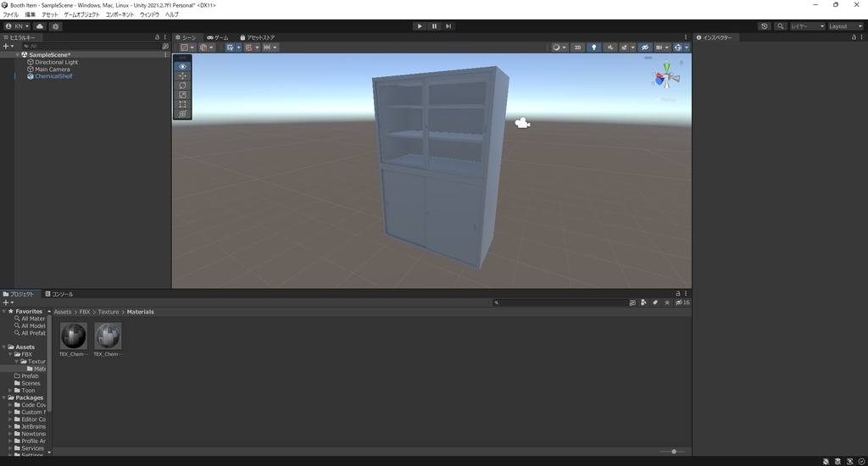Click the Texture breadcrumb link
Screen dimensions: 868x466
108,312
